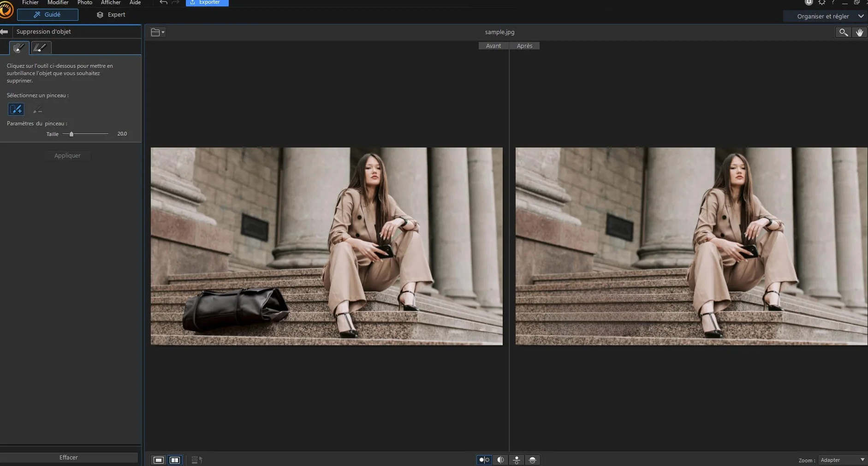Activate the hand pan tool
The image size is (868, 466).
click(x=859, y=32)
